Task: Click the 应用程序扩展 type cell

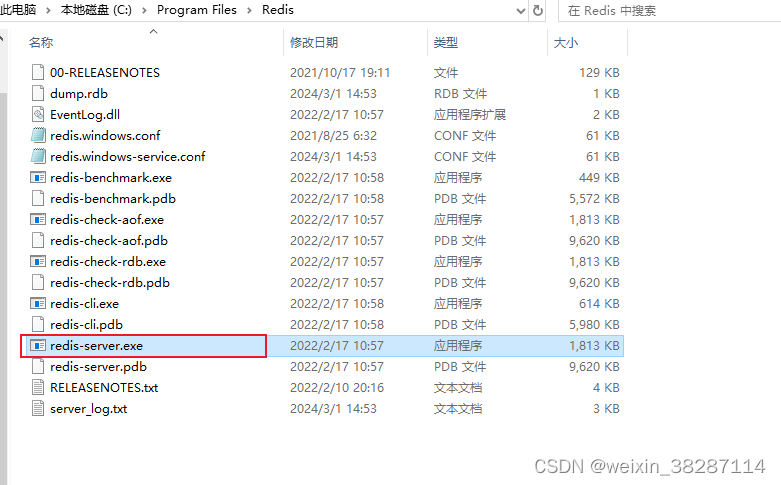Action: tap(470, 115)
